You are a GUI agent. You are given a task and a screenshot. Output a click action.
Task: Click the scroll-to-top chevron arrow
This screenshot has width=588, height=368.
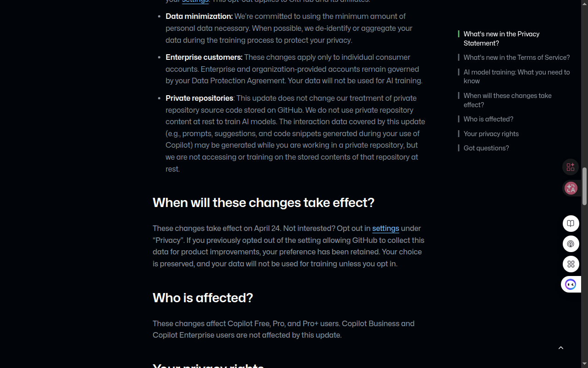click(x=560, y=348)
